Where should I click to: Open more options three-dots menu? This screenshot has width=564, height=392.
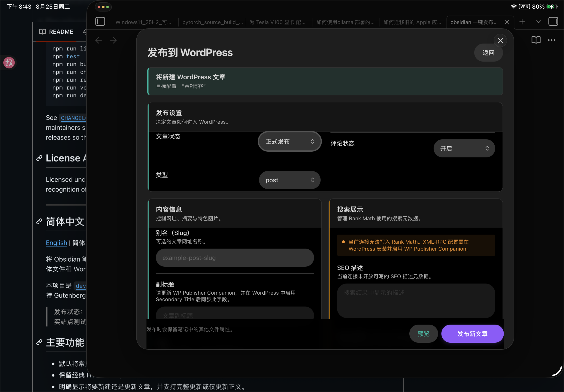551,40
